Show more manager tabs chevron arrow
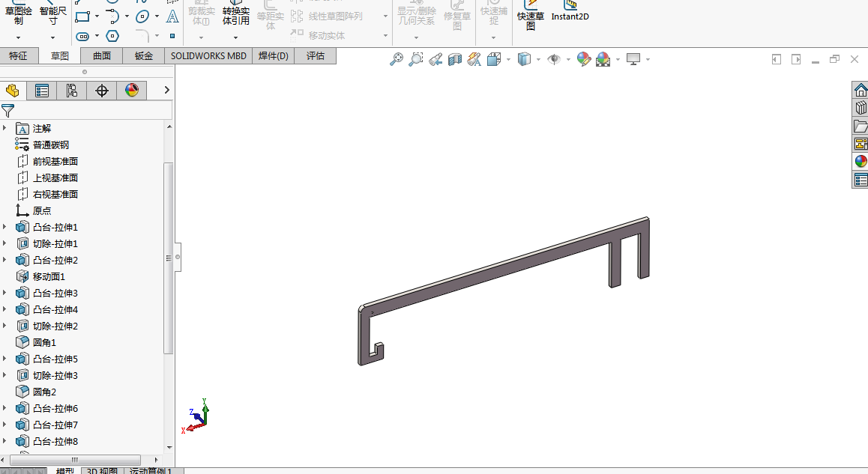868x474 pixels. point(166,90)
